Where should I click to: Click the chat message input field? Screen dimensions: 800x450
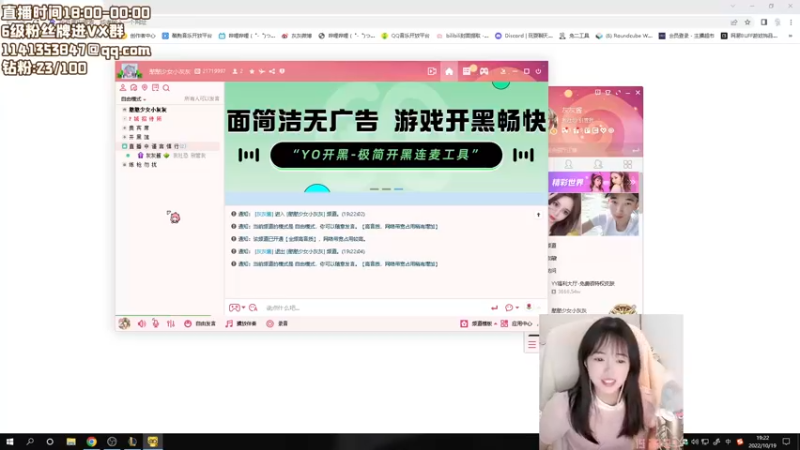(x=375, y=308)
